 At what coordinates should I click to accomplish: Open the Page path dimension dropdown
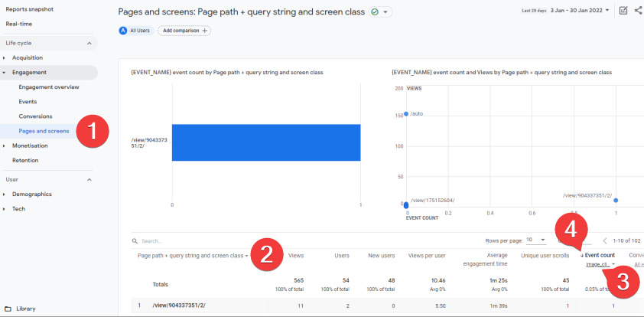(193, 255)
